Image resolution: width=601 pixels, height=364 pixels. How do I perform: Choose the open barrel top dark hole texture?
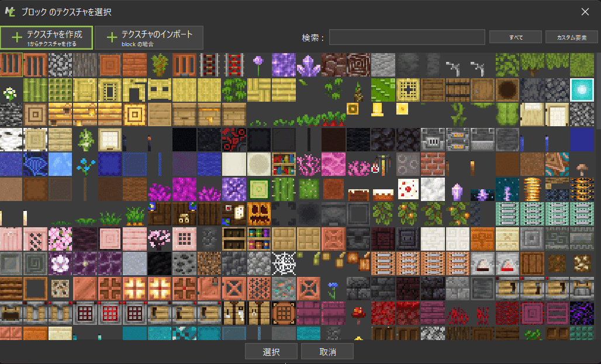(x=507, y=89)
